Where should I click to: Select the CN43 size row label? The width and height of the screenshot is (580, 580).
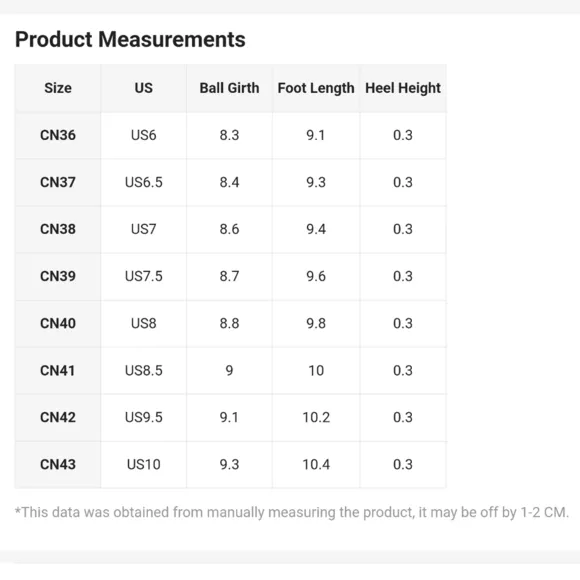coord(58,465)
